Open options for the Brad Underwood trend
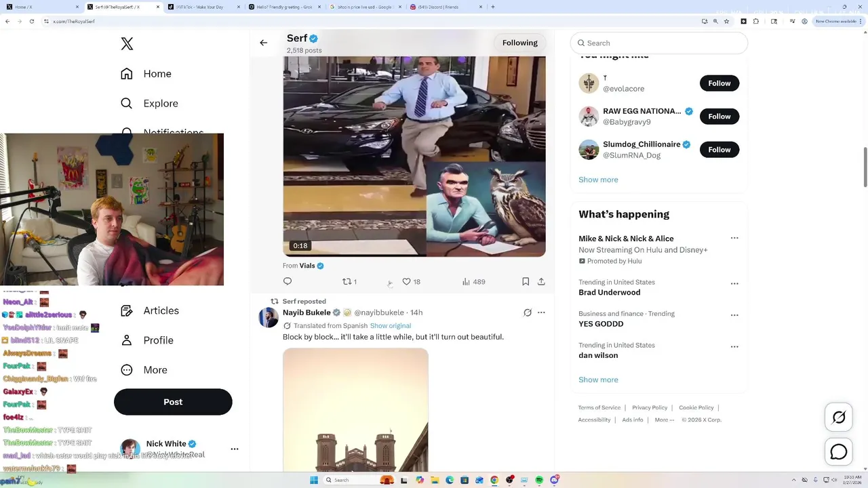 pyautogui.click(x=734, y=284)
